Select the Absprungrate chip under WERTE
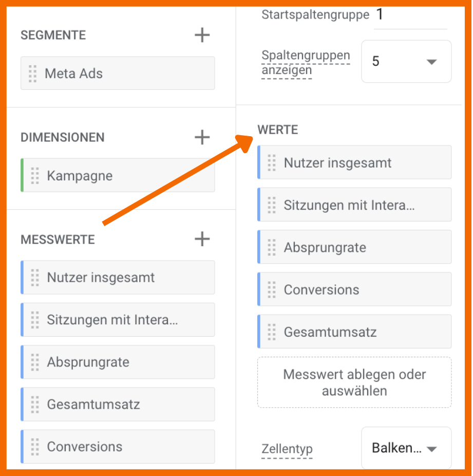This screenshot has height=476, width=473. click(354, 247)
